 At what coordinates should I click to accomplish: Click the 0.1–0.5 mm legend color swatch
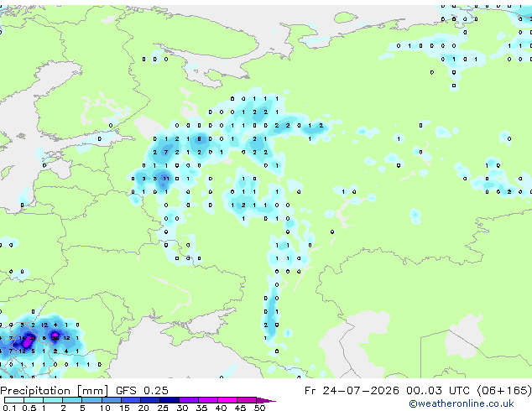point(14,400)
